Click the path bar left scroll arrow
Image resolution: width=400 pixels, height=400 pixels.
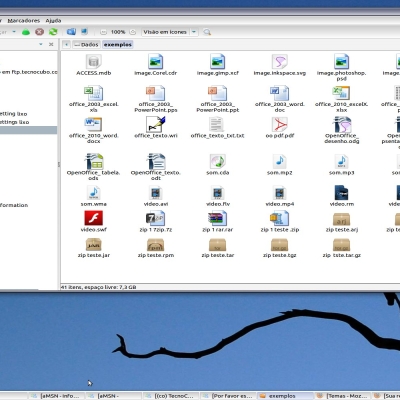[x=66, y=44]
